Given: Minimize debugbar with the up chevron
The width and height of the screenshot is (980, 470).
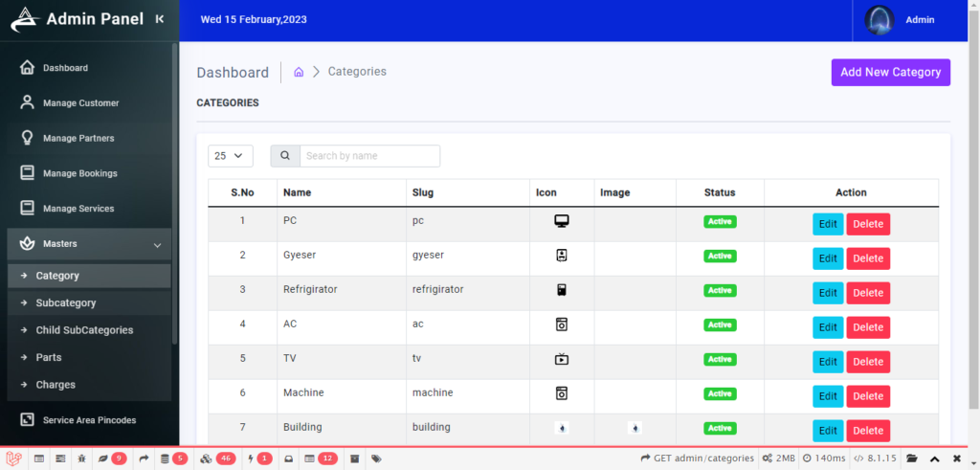Looking at the screenshot, I should point(934,459).
